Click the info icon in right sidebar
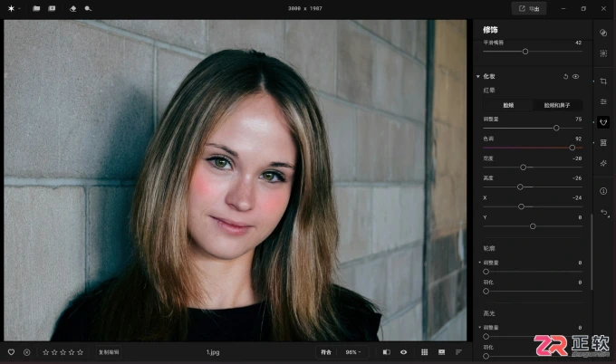 click(603, 191)
